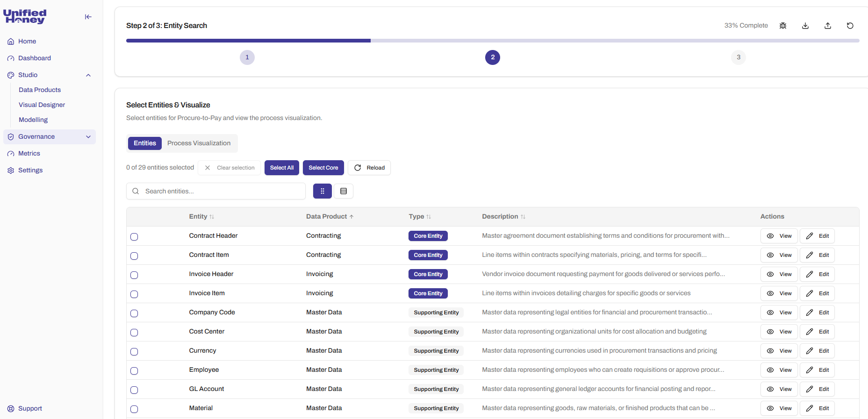Click Edit for Cost Center
Viewport: 868px width, 419px height.
coord(817,332)
